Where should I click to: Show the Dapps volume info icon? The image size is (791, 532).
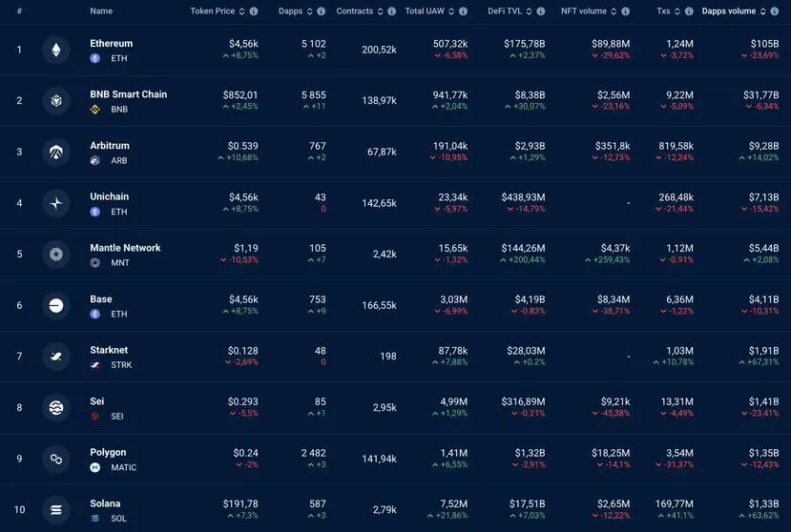point(775,11)
